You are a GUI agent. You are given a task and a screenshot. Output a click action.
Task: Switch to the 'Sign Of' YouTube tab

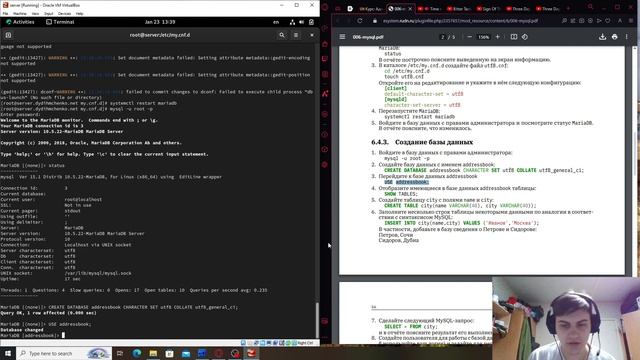[x=489, y=9]
